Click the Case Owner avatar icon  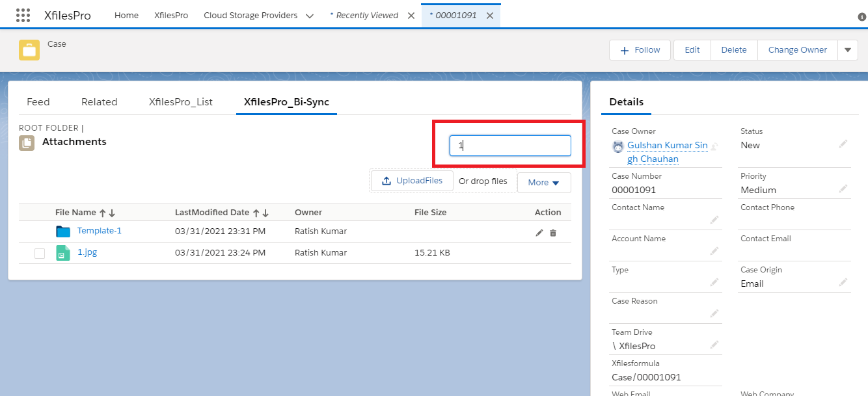pos(618,147)
